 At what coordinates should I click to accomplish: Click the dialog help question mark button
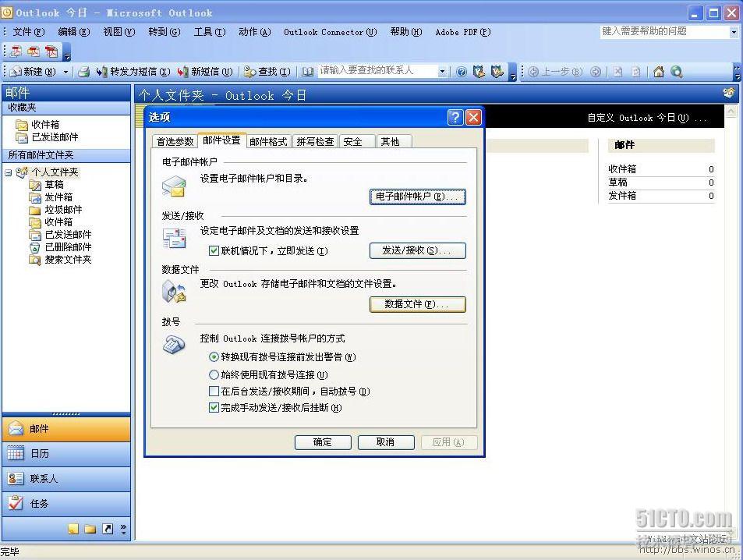click(455, 117)
